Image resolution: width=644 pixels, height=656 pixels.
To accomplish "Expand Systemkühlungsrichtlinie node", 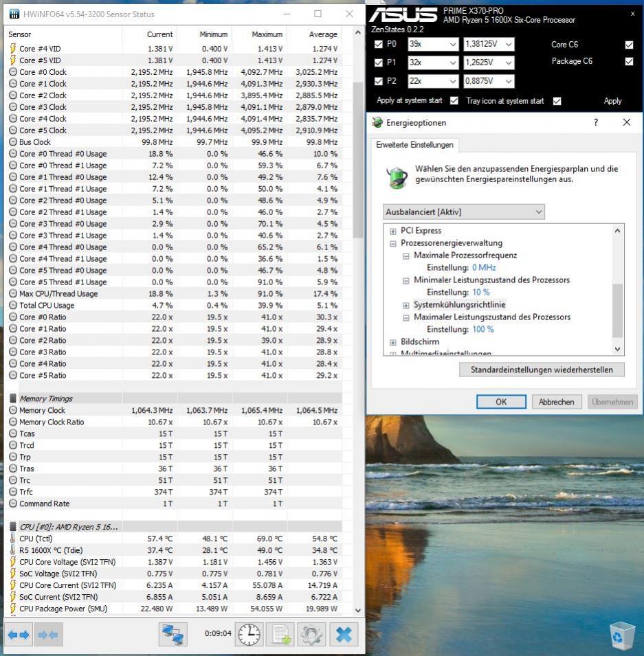I will [x=406, y=306].
